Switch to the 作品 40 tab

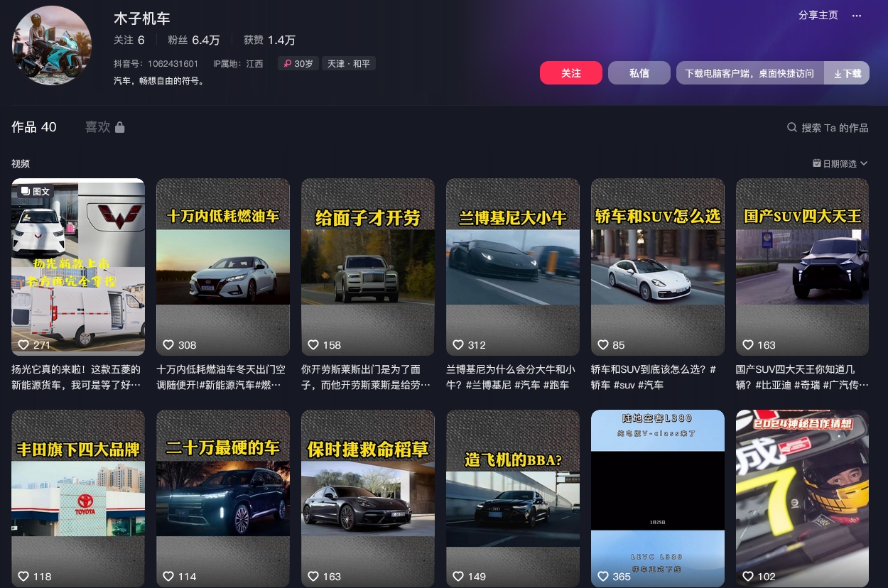[x=34, y=127]
